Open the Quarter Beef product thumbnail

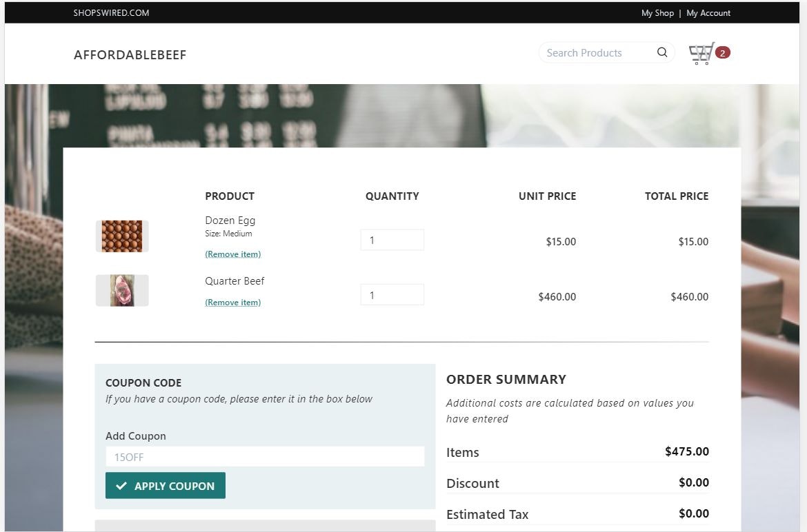(x=121, y=290)
